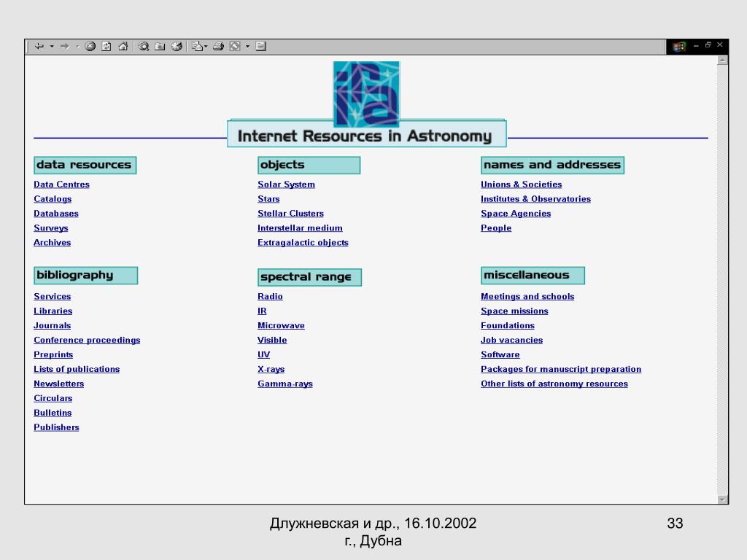Open the Newsletters link
747x560 pixels.
58,384
